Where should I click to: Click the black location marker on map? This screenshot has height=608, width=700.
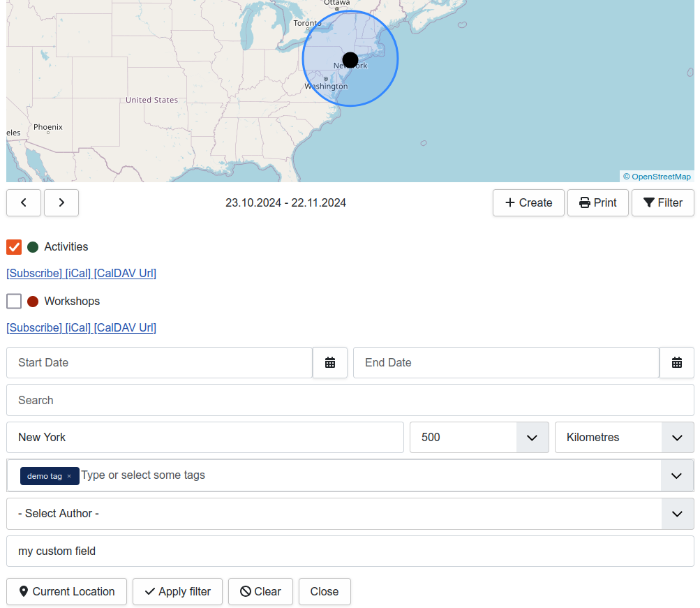point(350,59)
